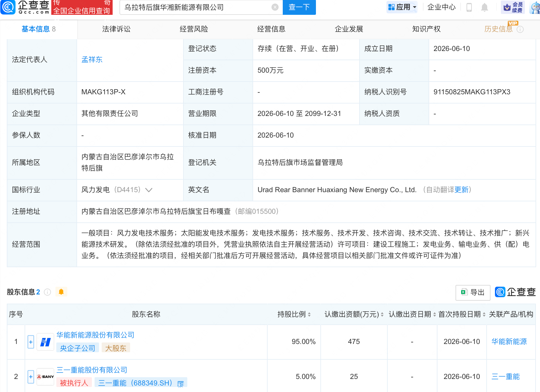Click the SANY company logo thumbnail
Image resolution: width=540 pixels, height=392 pixels.
[x=45, y=377]
